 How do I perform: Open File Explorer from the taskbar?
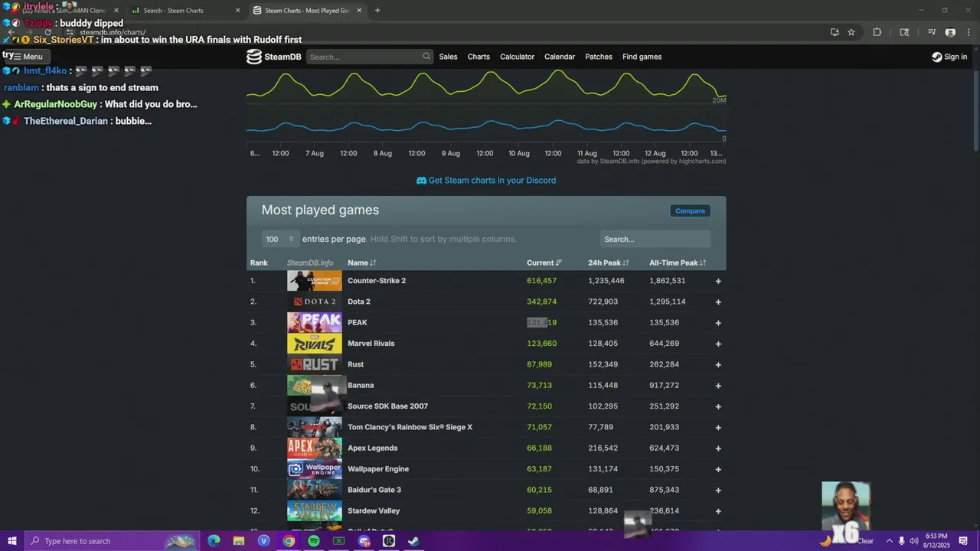pos(239,541)
